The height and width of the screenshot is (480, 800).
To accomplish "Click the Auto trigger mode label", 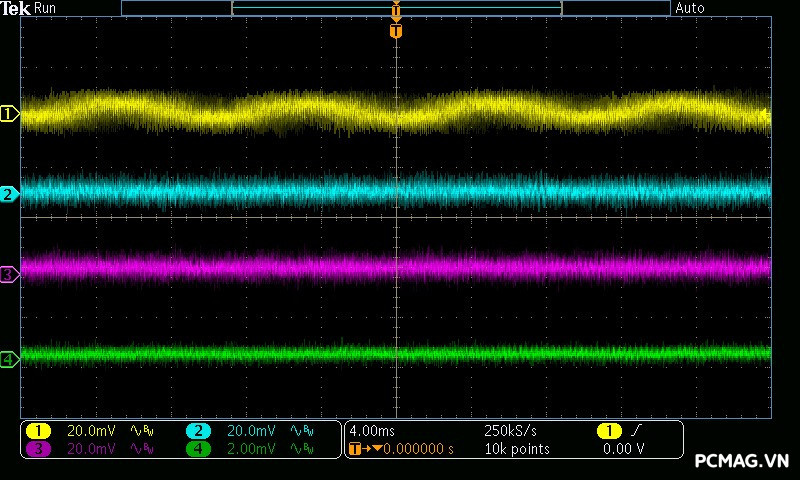I will (x=689, y=8).
